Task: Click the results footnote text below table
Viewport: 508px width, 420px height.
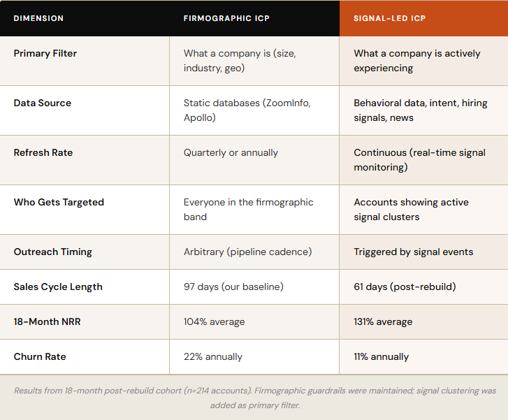Action: pos(254,398)
